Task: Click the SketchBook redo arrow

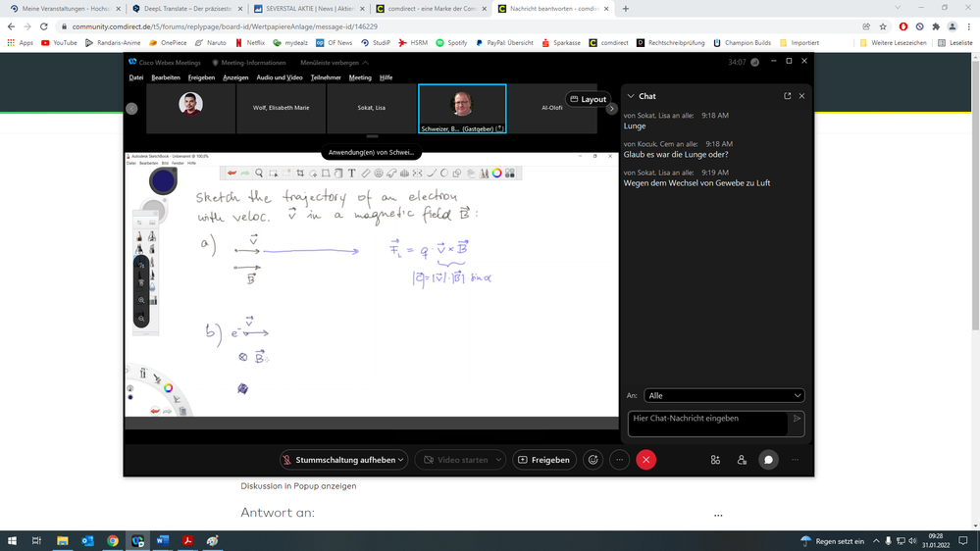Action: [245, 174]
